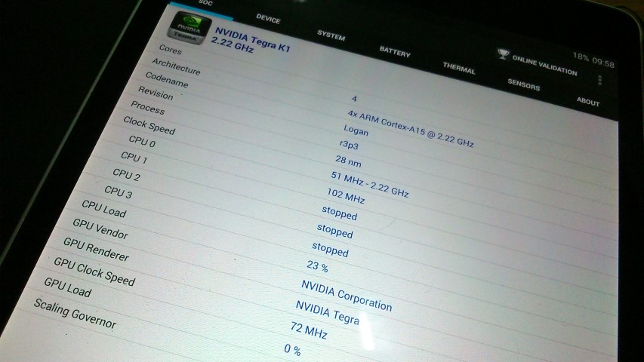Select the CPU Load label

coord(104,209)
